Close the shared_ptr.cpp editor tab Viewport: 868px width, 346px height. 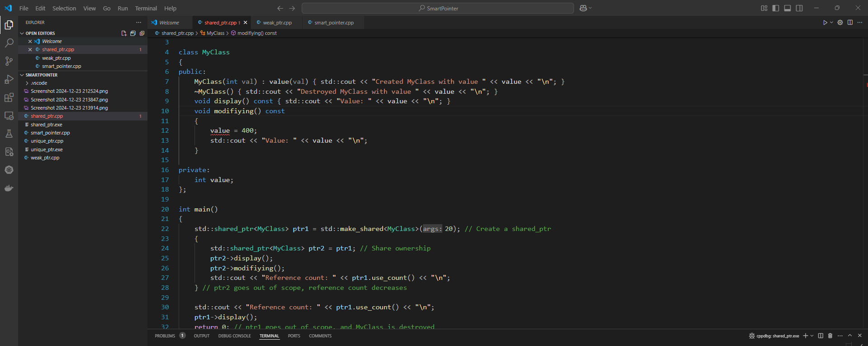pos(245,22)
